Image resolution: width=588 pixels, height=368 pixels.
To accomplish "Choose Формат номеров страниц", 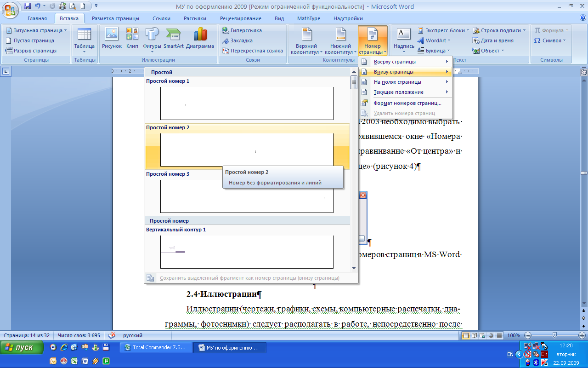I will [406, 103].
